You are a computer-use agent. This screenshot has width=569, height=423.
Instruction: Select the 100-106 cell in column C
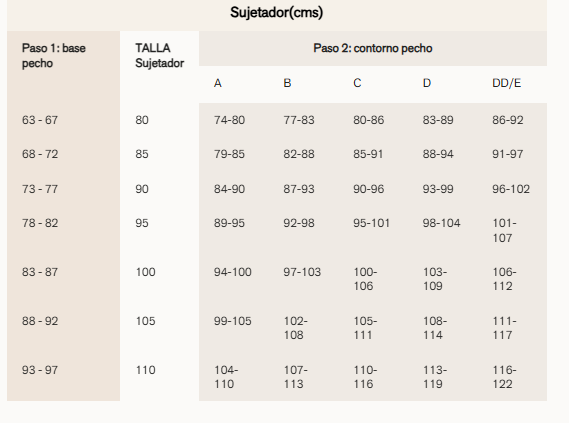pos(365,279)
